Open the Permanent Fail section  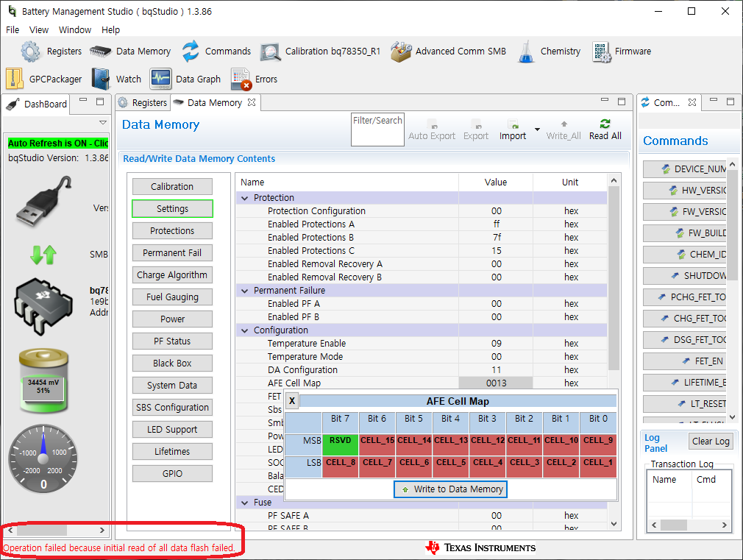coord(172,252)
